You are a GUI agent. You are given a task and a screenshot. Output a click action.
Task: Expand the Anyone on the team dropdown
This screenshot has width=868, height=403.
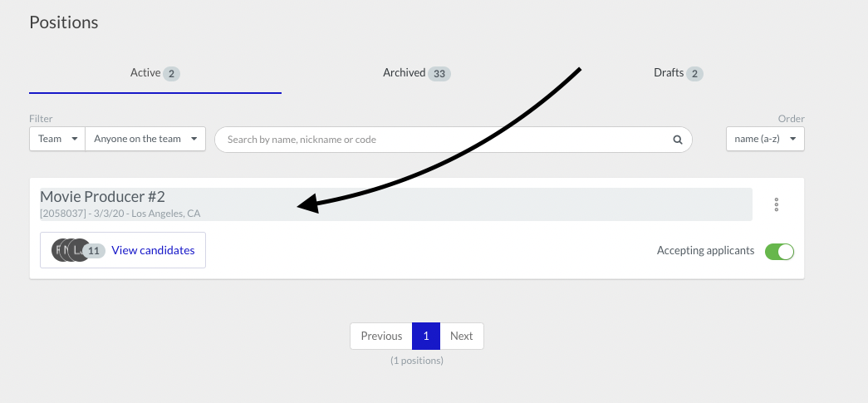(x=145, y=139)
